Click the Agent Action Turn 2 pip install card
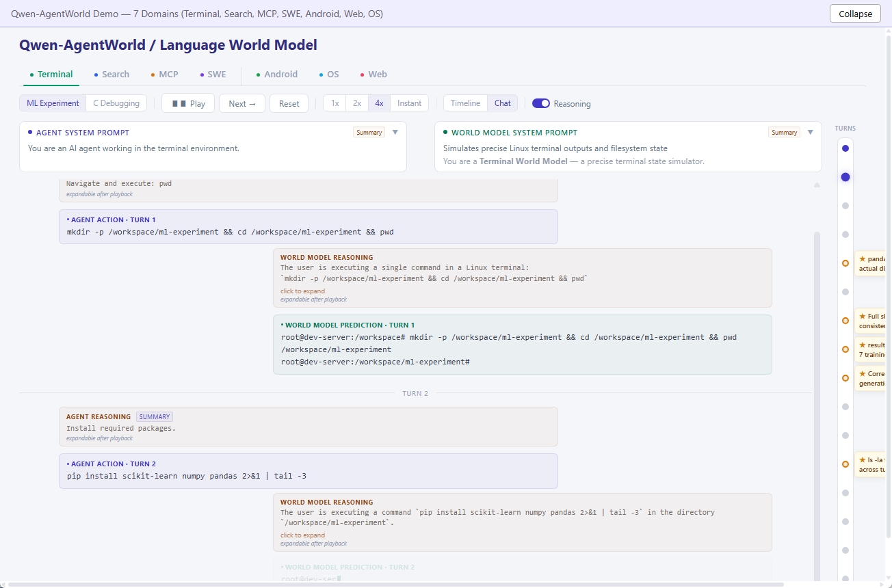 click(309, 471)
